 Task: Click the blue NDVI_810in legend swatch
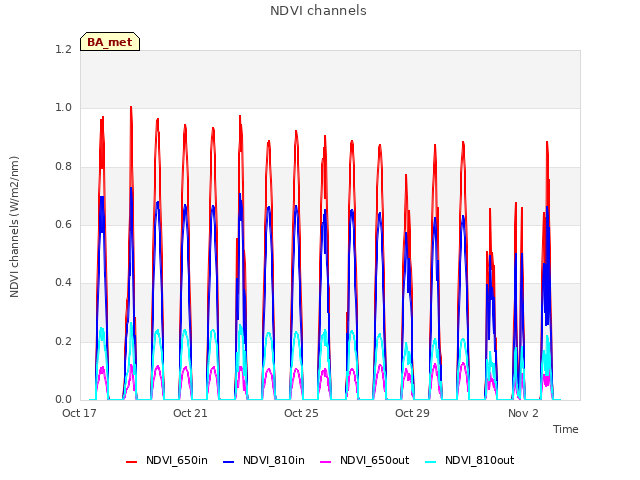click(229, 462)
